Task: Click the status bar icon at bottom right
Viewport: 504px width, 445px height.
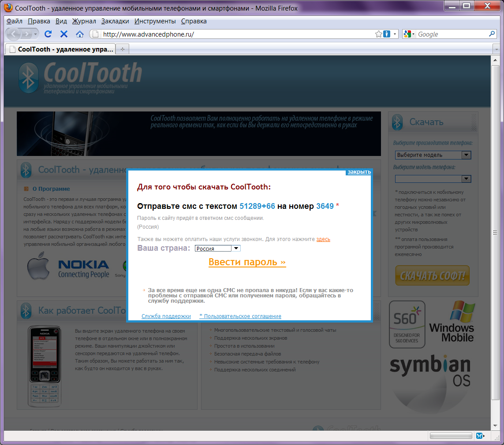Action: [480, 436]
